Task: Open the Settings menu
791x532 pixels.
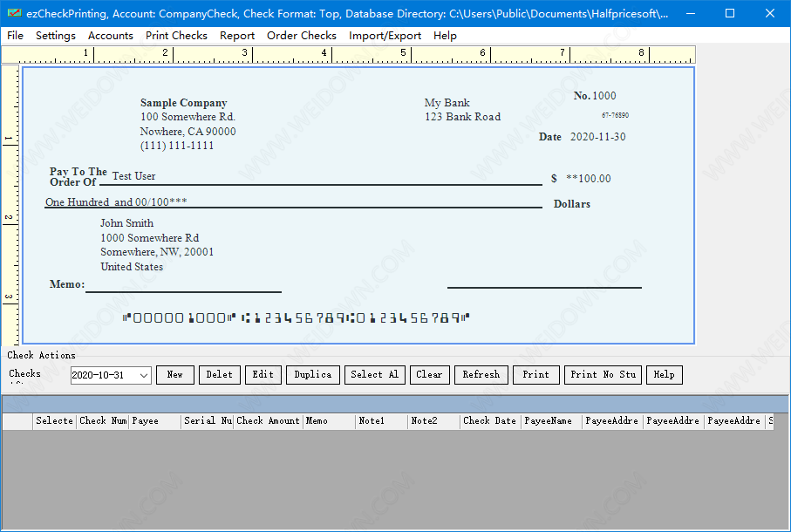Action: 56,35
